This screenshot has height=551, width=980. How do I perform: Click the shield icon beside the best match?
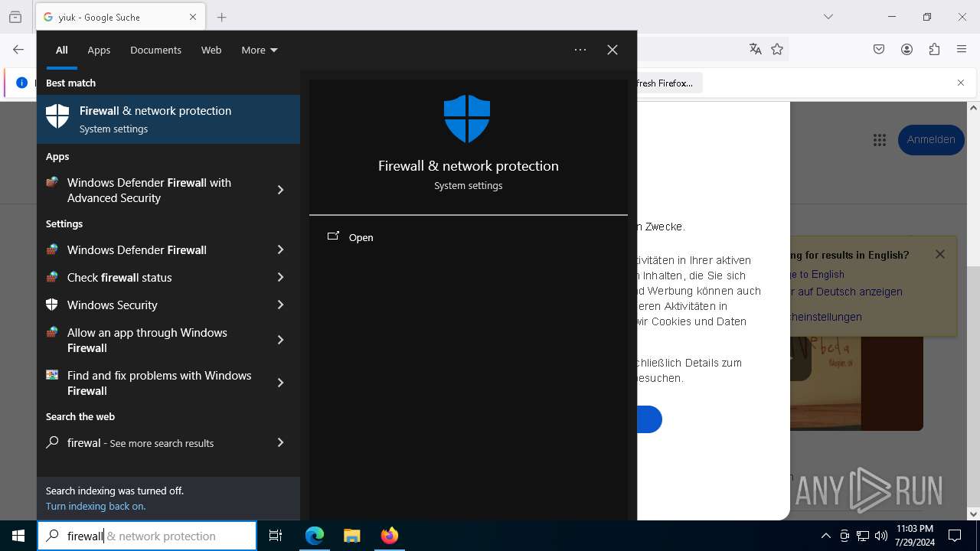pyautogui.click(x=57, y=117)
